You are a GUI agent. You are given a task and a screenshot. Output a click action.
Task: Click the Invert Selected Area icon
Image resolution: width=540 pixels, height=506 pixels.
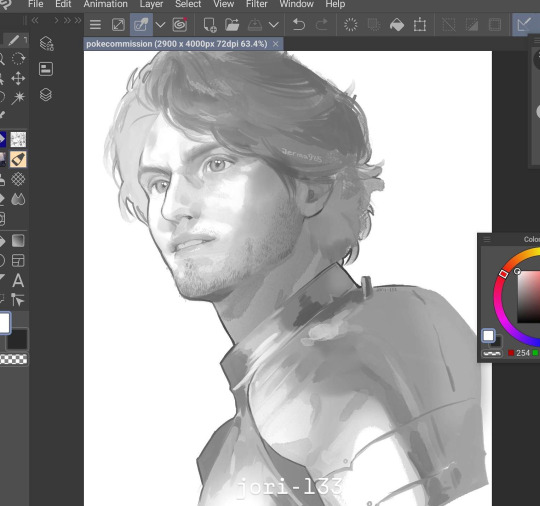(x=472, y=25)
